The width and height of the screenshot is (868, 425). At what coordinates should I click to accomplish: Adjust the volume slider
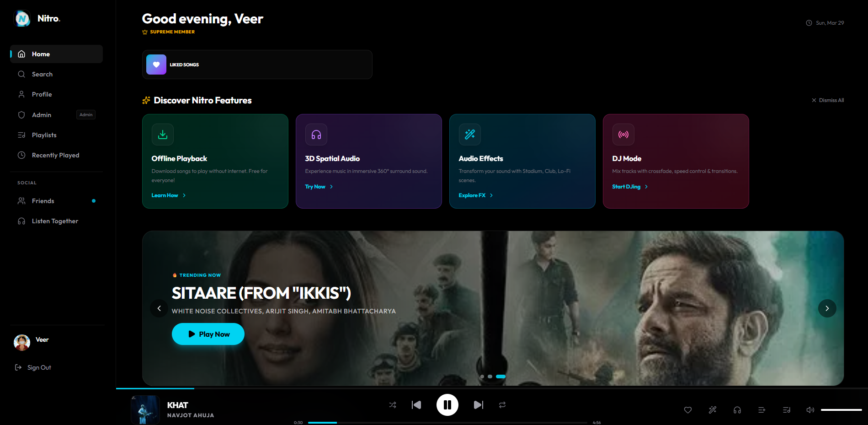click(841, 410)
